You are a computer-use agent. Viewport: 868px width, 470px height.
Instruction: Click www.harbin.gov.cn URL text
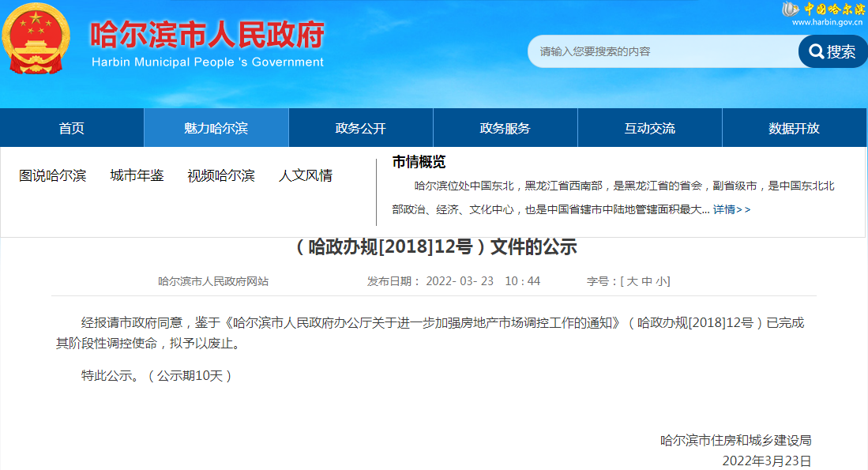(827, 22)
